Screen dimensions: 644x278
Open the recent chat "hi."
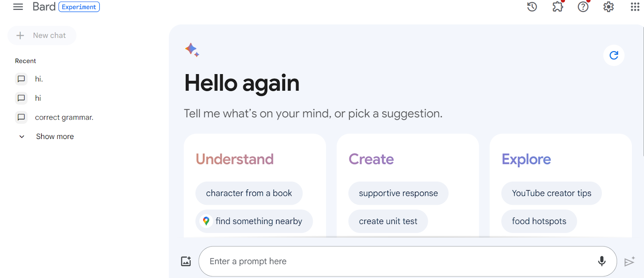click(39, 79)
